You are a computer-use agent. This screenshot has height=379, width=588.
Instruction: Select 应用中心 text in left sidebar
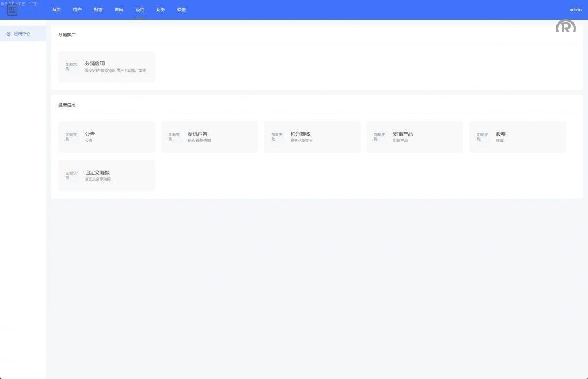[22, 34]
